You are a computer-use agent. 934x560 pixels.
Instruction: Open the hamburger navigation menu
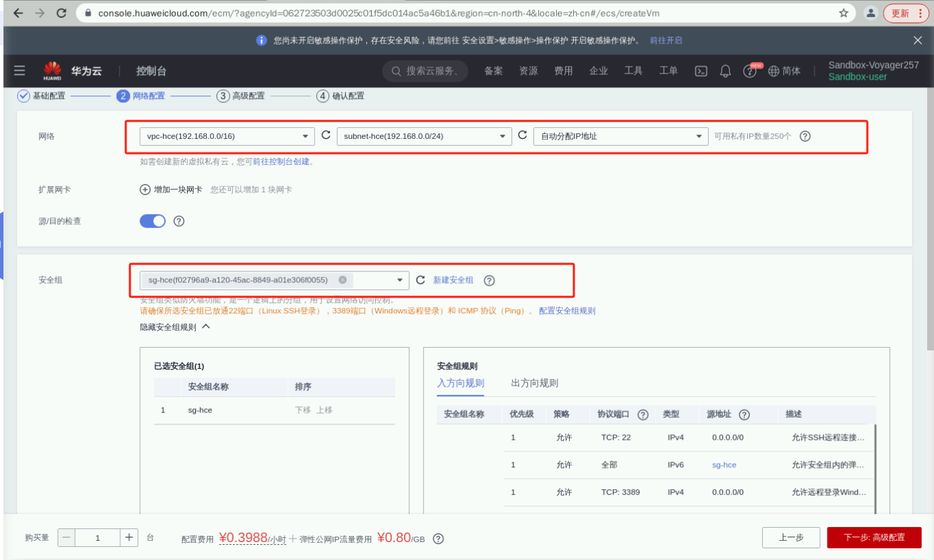tap(19, 70)
